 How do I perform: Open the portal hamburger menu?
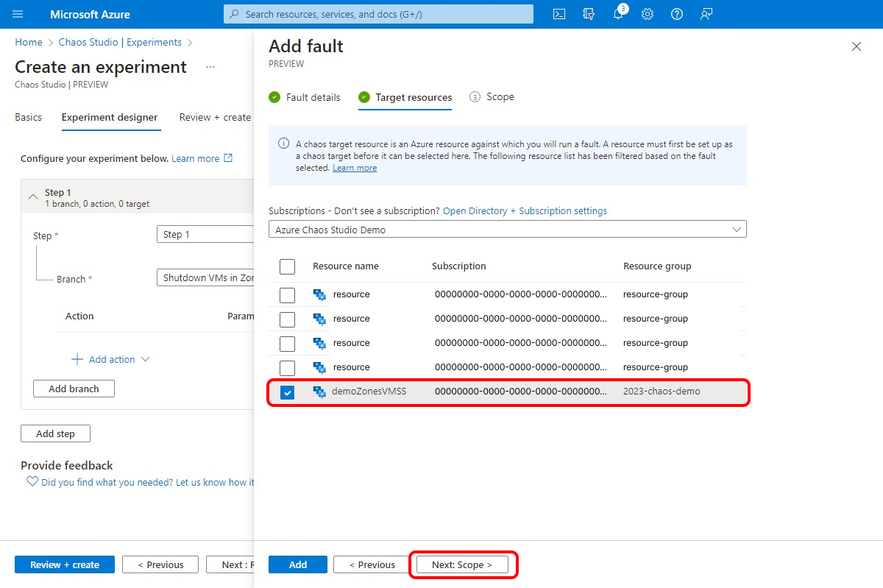pyautogui.click(x=18, y=14)
